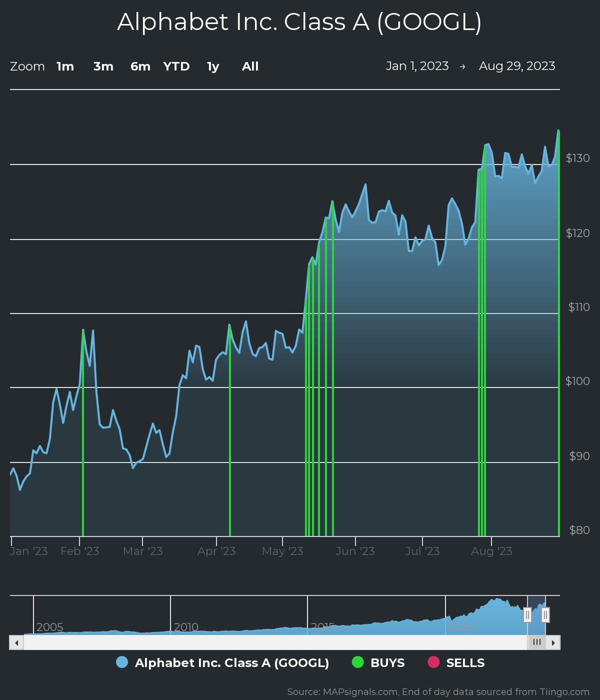Click the Aug 29, 2023 end date field
600x700 pixels.
517,66
